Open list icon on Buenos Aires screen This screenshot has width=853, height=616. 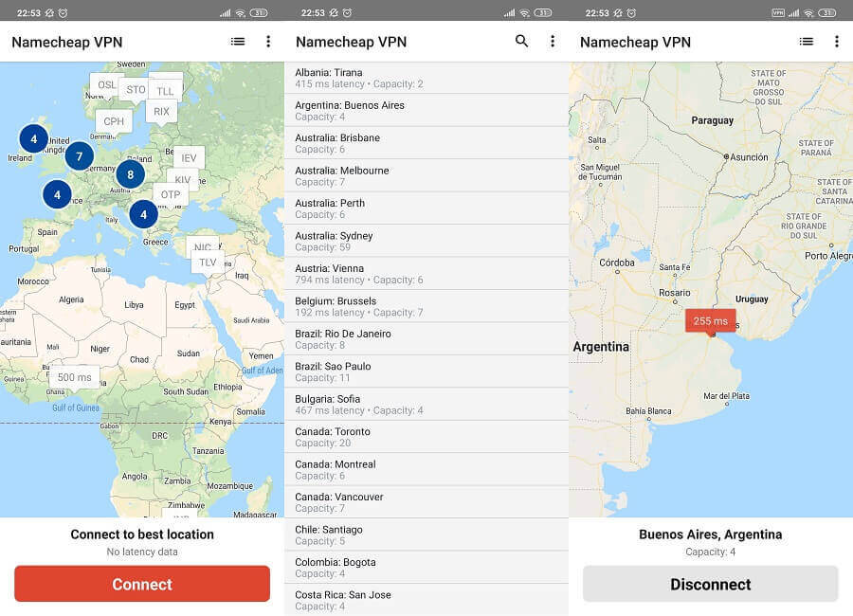click(807, 42)
